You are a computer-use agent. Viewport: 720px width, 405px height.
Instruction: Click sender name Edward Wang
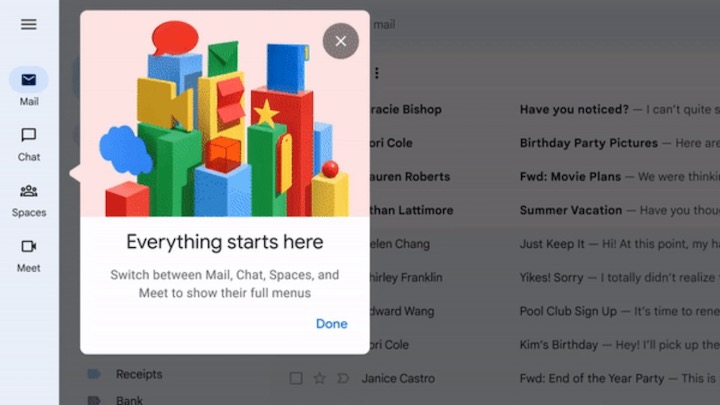click(x=402, y=311)
